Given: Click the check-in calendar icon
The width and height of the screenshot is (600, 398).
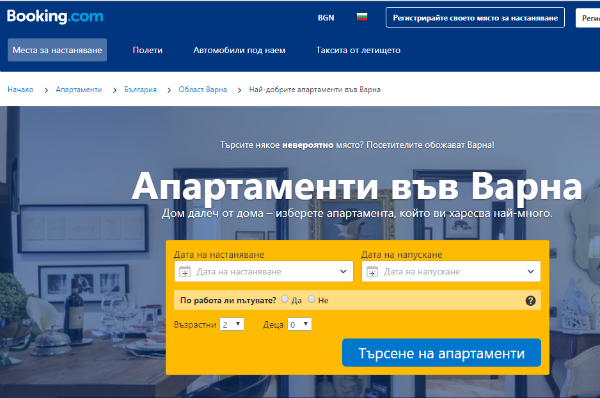Looking at the screenshot, I should point(185,271).
